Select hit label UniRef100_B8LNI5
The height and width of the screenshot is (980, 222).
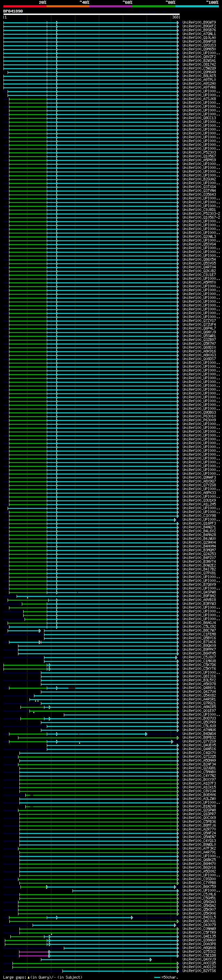199,76
